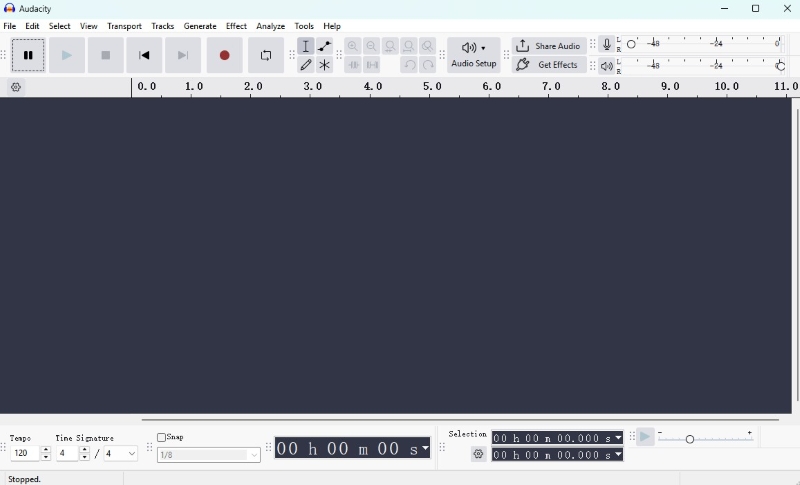Click Fit Project to Width icon

tap(409, 46)
